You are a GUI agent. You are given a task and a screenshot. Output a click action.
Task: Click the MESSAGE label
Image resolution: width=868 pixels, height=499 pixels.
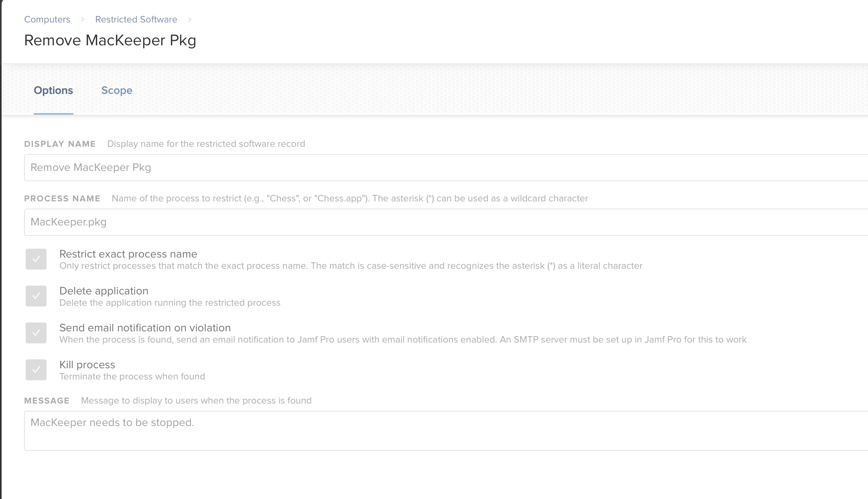pos(47,401)
